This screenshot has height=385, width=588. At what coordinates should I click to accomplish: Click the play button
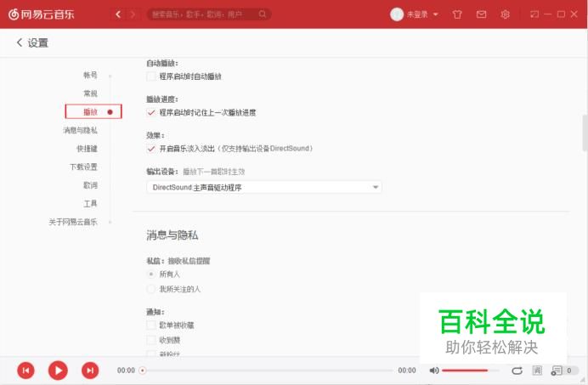tap(58, 371)
